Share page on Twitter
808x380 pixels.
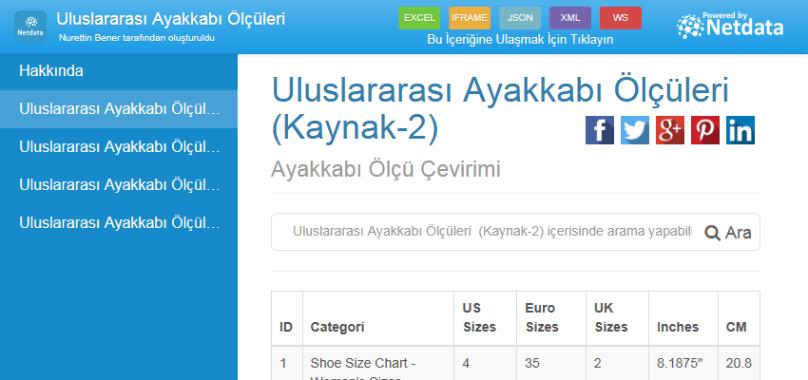point(634,130)
